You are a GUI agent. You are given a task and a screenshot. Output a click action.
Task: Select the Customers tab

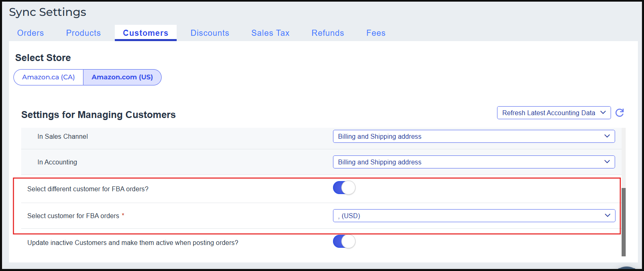coord(146,33)
